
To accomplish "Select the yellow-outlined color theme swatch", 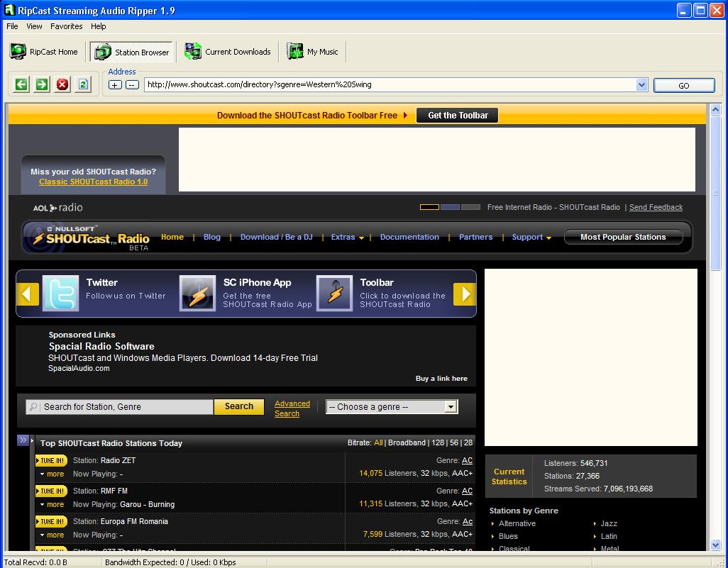I will [429, 207].
